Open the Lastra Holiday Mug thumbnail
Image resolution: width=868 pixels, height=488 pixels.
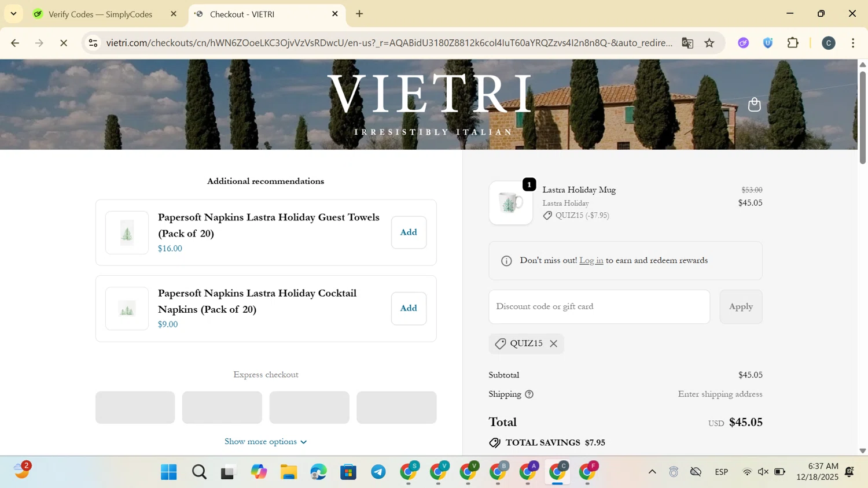coord(511,203)
